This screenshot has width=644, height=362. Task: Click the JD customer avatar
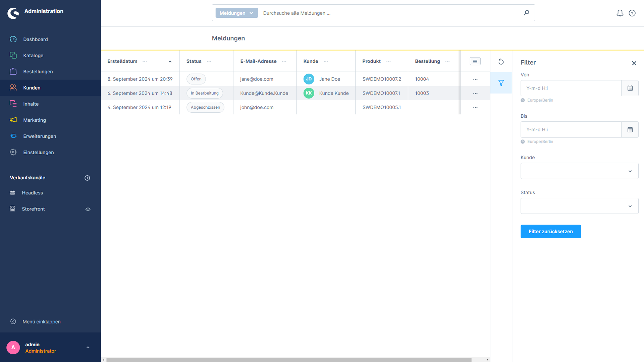click(x=309, y=79)
